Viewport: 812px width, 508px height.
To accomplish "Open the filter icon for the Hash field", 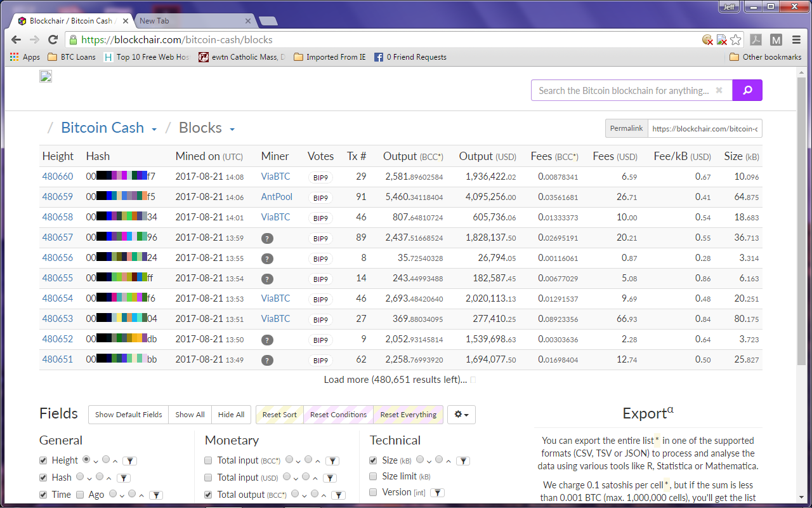I will [124, 478].
